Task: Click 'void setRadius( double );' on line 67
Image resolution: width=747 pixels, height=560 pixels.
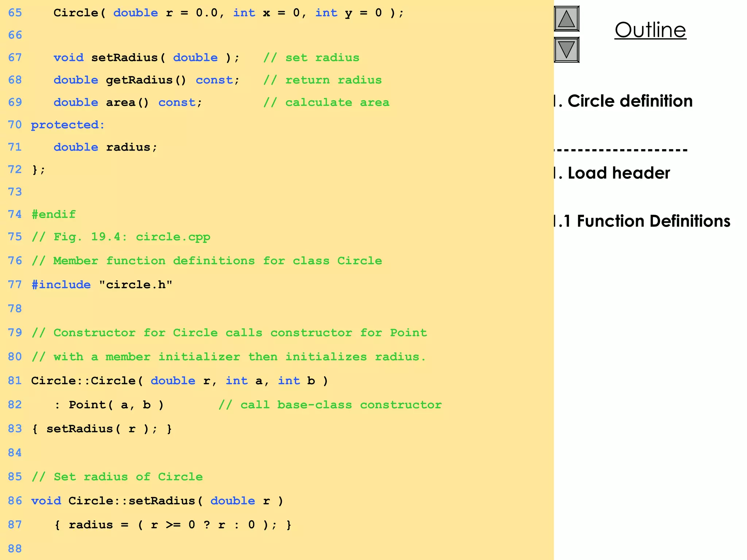Action: coord(146,58)
